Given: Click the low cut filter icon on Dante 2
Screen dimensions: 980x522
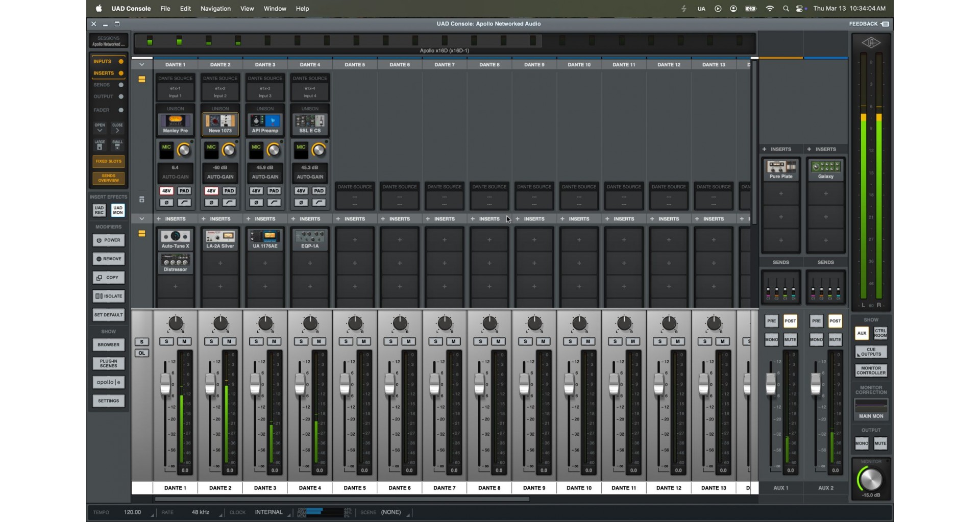Looking at the screenshot, I should point(229,203).
